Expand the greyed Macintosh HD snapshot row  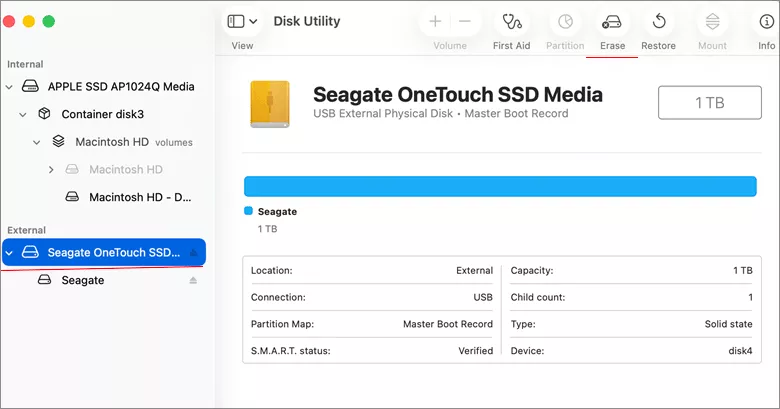[x=51, y=170]
